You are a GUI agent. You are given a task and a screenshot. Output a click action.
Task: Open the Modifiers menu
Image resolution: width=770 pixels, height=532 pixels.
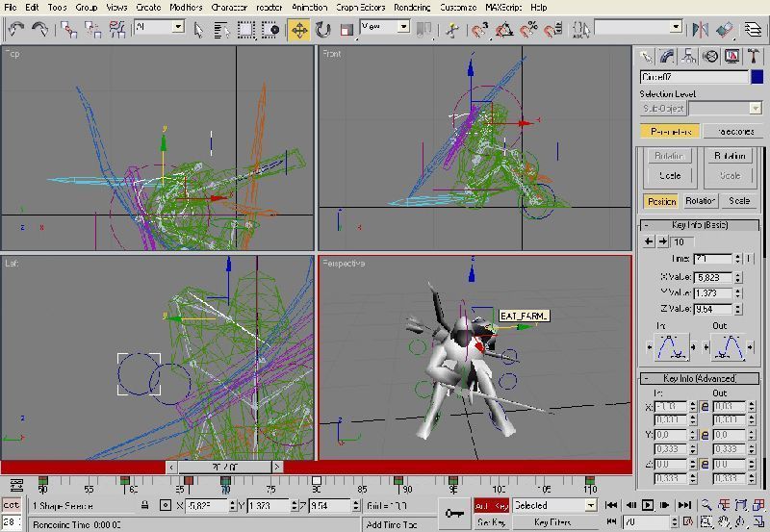click(x=186, y=8)
